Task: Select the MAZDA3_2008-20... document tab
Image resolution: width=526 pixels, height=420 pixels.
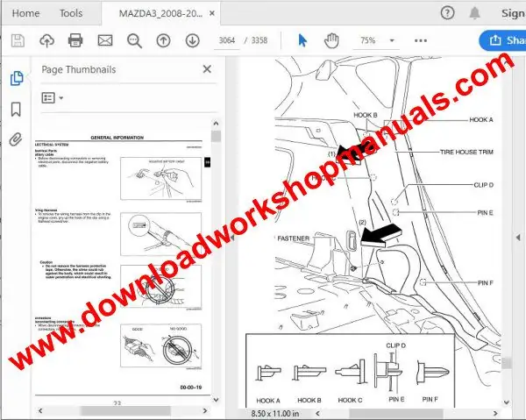Action: coord(160,13)
